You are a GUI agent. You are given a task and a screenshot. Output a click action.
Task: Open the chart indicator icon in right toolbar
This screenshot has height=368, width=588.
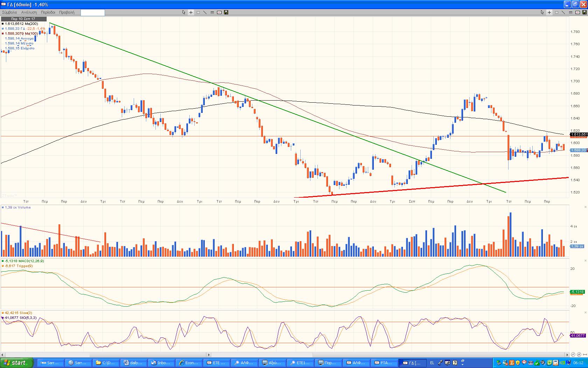(x=577, y=12)
